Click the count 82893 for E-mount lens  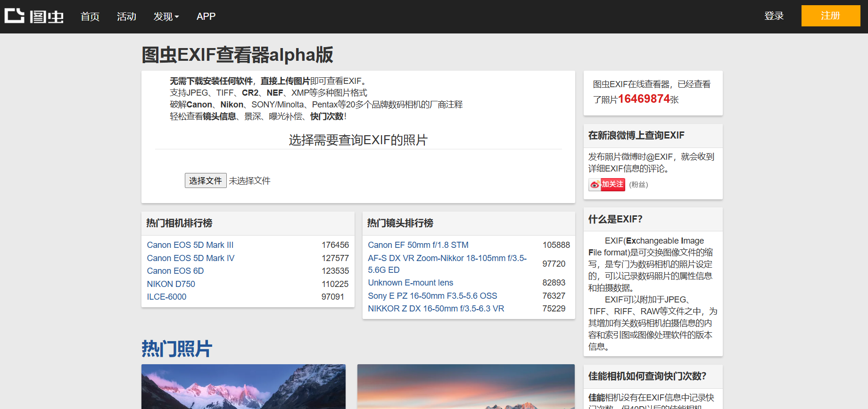(x=554, y=283)
